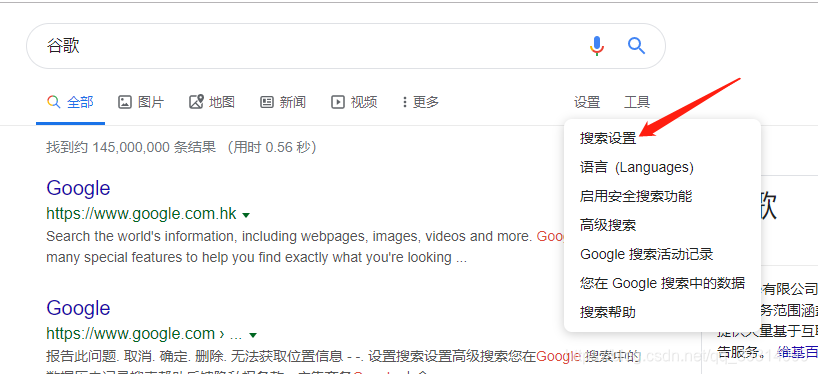Image resolution: width=818 pixels, height=374 pixels.
Task: Click the three-dot icon beside 更多
Action: point(405,102)
